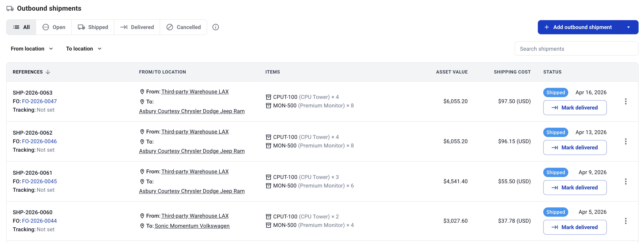Click Add outbound shipment button
644x243 pixels.
(x=578, y=27)
